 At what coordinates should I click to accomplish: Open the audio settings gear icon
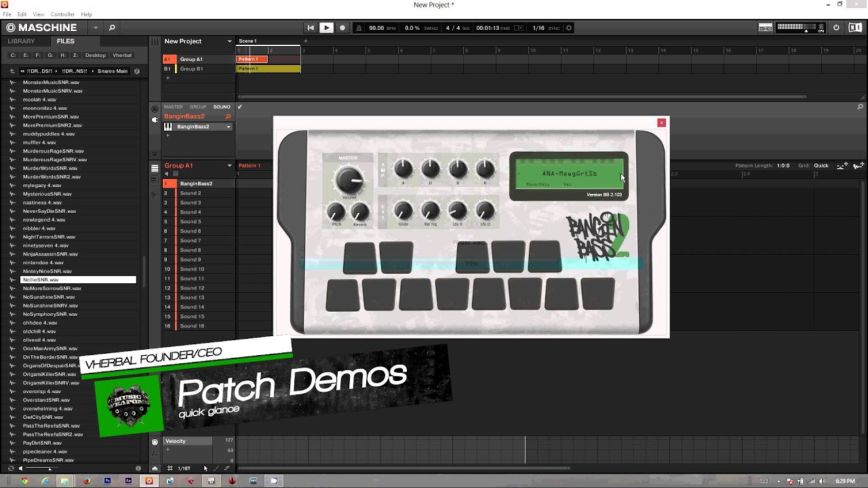tap(569, 28)
